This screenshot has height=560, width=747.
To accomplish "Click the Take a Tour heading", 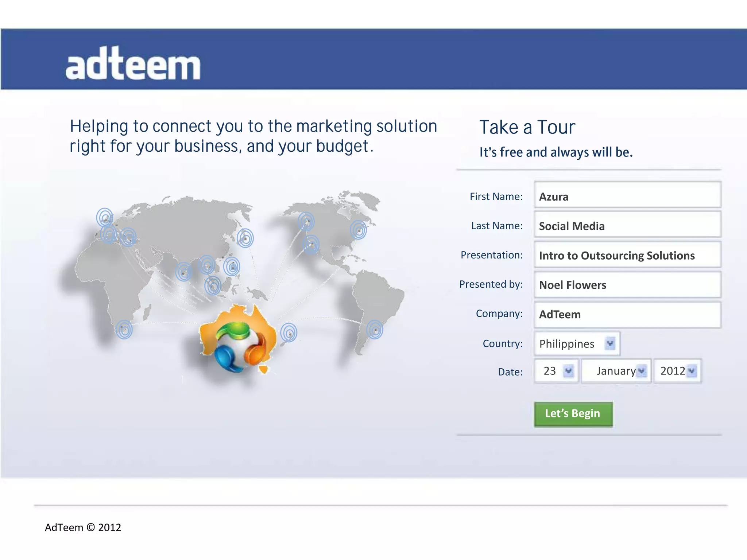I will point(527,127).
